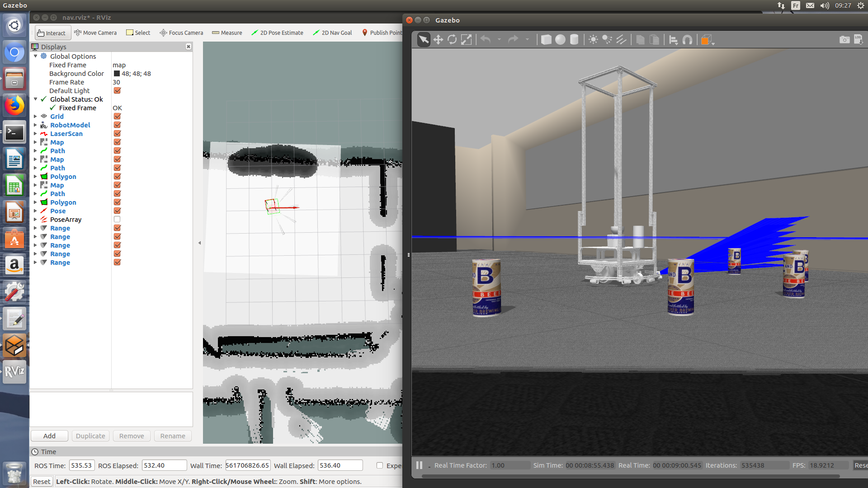The height and width of the screenshot is (488, 868).
Task: Expand the Pose display item
Action: click(35, 211)
